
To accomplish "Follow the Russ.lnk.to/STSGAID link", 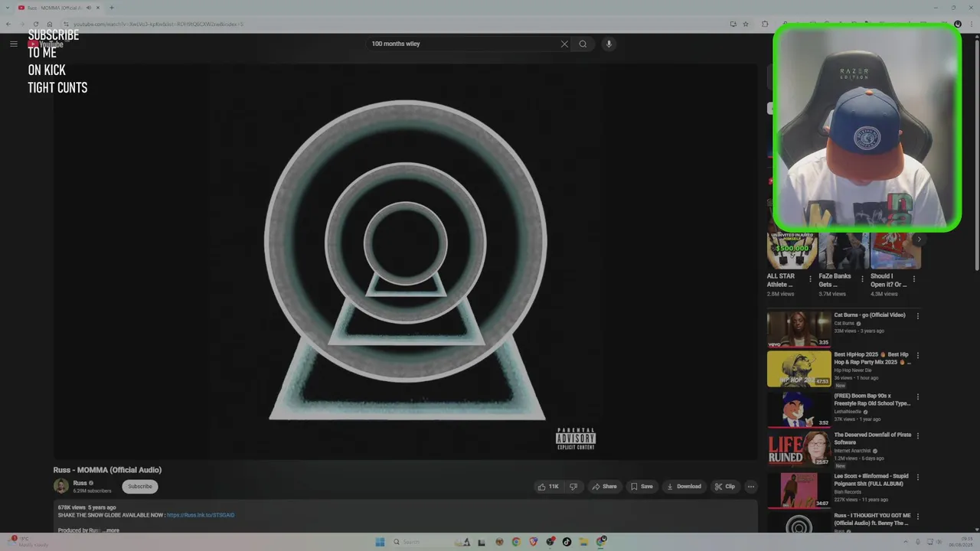I will click(201, 515).
